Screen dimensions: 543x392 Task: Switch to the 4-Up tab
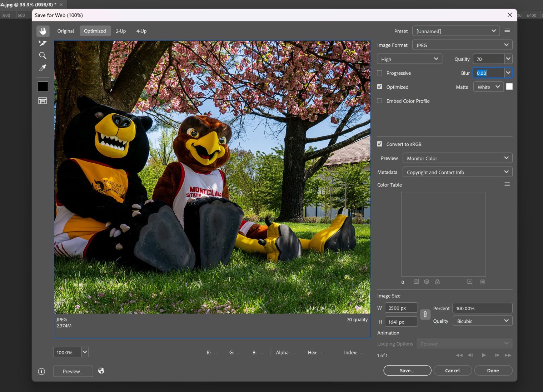[141, 31]
